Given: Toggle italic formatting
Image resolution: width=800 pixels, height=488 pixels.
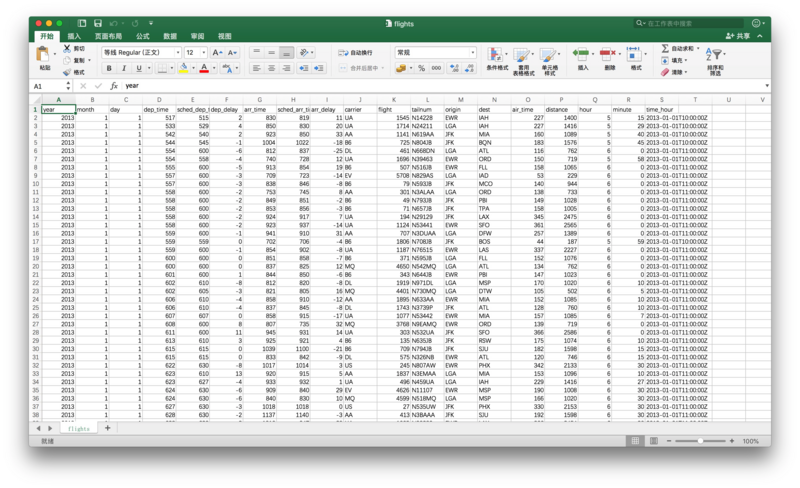Looking at the screenshot, I should coord(123,68).
